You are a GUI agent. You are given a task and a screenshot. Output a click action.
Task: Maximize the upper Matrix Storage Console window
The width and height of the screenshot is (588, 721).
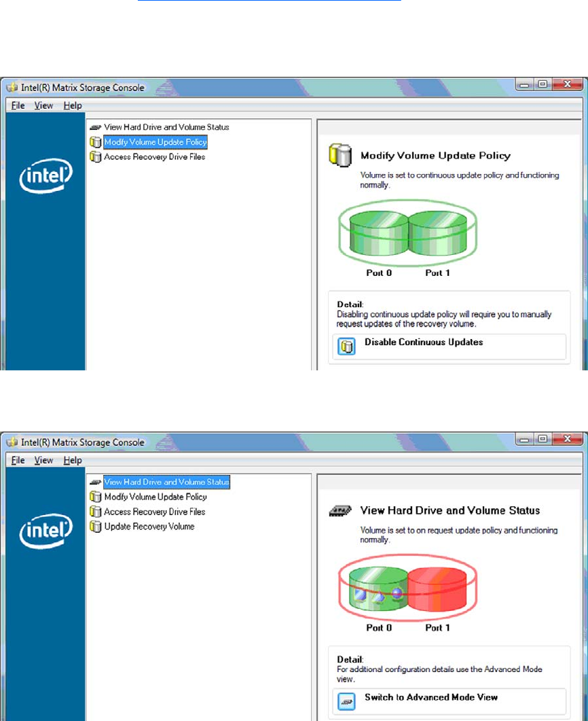click(x=543, y=84)
